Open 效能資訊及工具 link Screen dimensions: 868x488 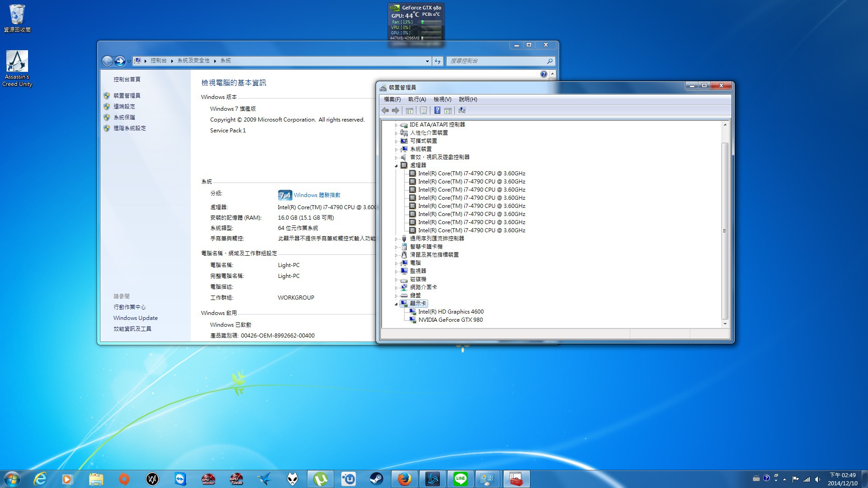pos(132,329)
